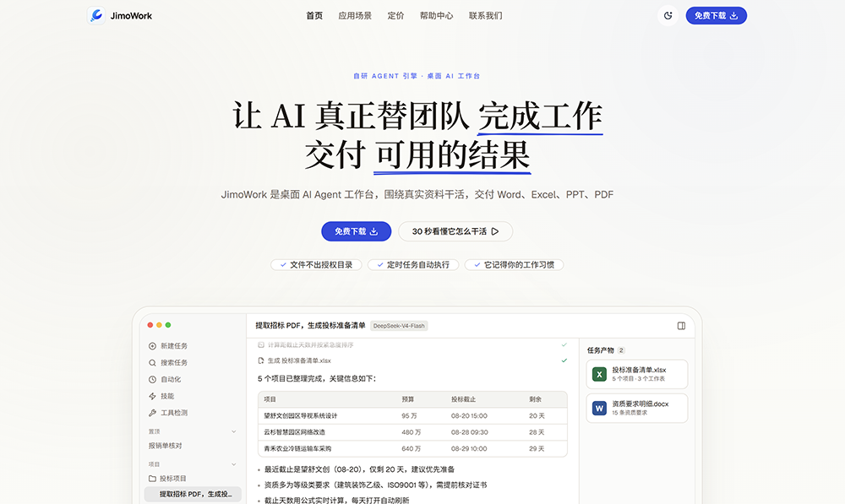
Task: Click the 望舒文创园区导视系统设计 table cell
Action: (301, 415)
